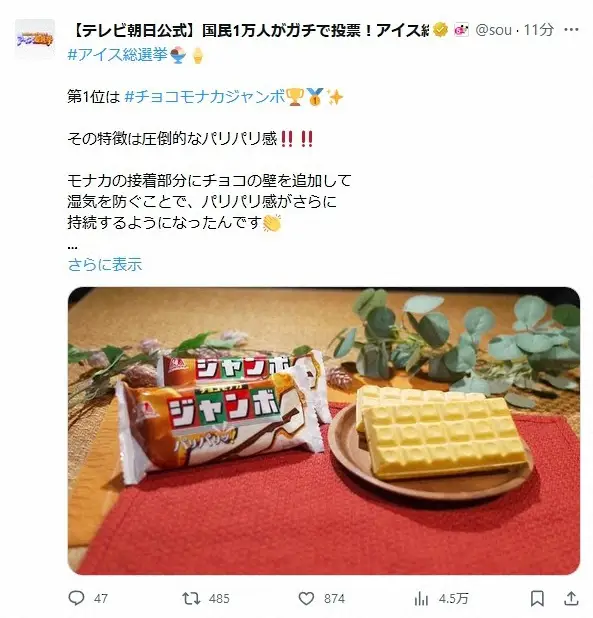Open the #チョコモナカジャンボ hashtag
The width and height of the screenshot is (593, 618).
(x=204, y=97)
